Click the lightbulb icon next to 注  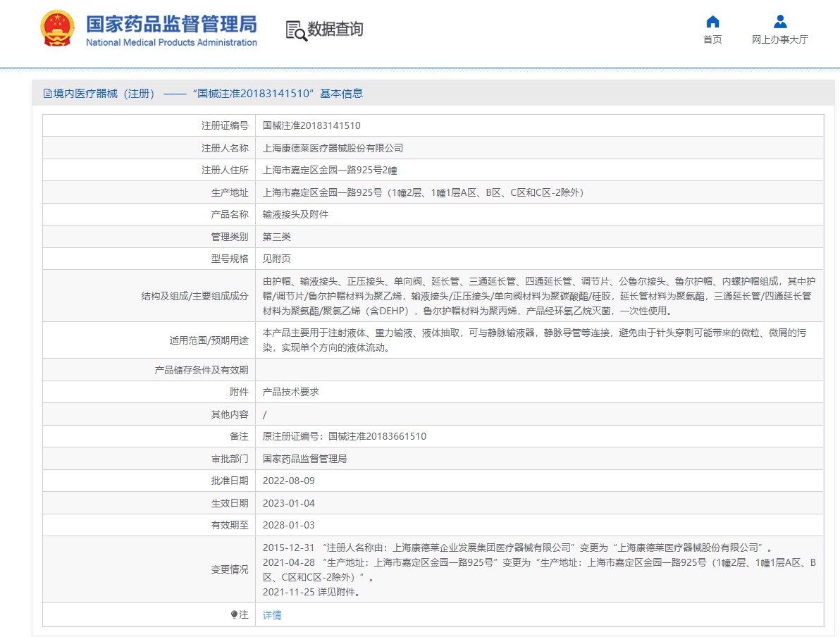(x=234, y=615)
